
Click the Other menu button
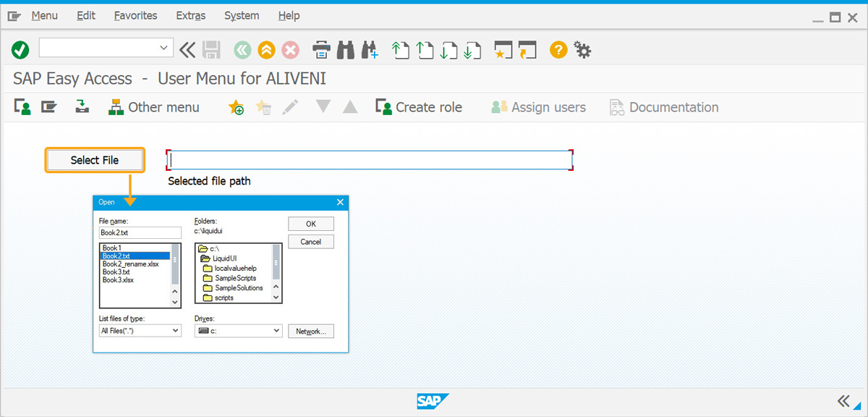[x=154, y=107]
